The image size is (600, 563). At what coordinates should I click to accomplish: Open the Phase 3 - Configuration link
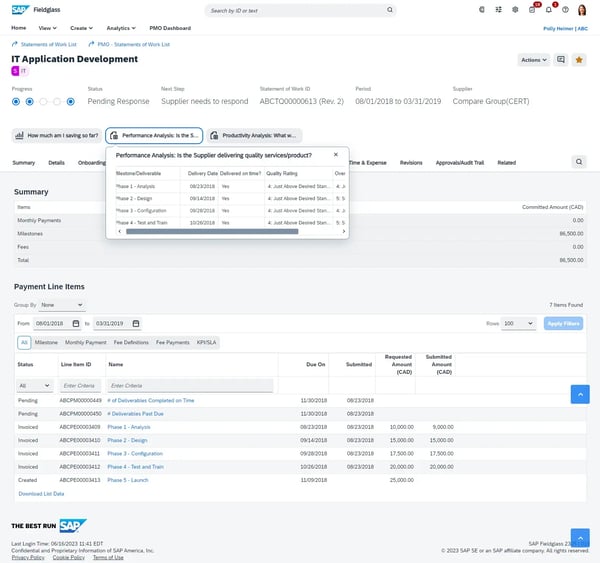135,453
